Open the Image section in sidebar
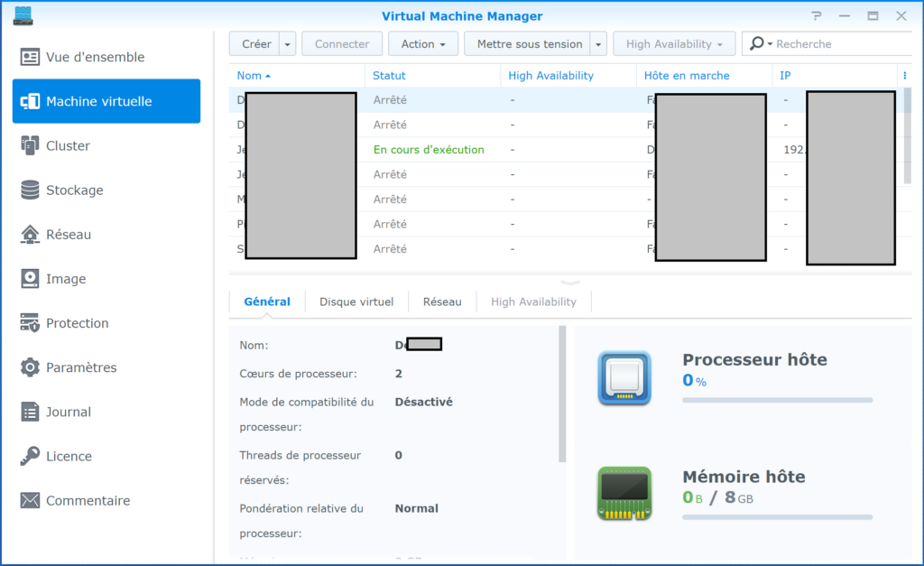924x566 pixels. (66, 279)
